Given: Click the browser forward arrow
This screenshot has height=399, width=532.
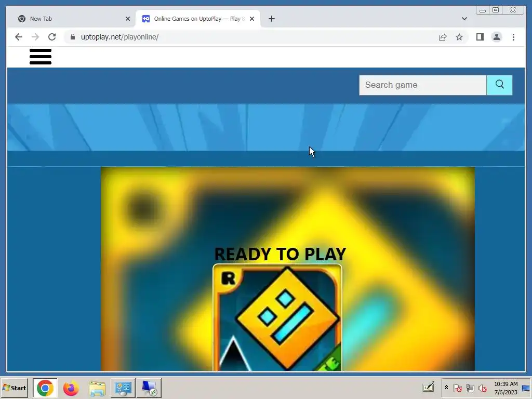Looking at the screenshot, I should point(35,37).
